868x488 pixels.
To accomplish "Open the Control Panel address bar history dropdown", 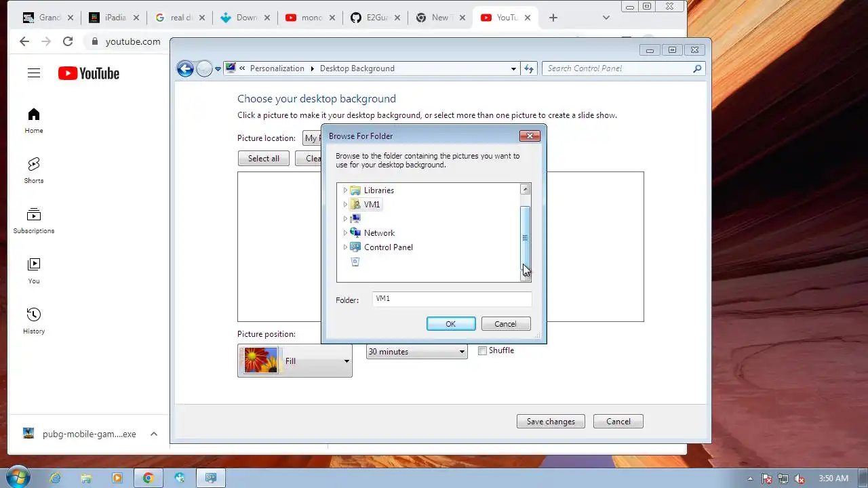I will (513, 68).
